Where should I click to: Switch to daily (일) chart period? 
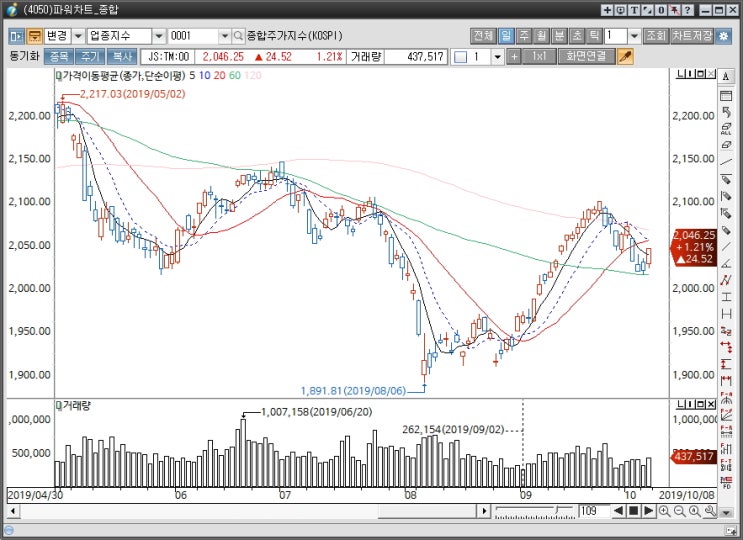[506, 36]
